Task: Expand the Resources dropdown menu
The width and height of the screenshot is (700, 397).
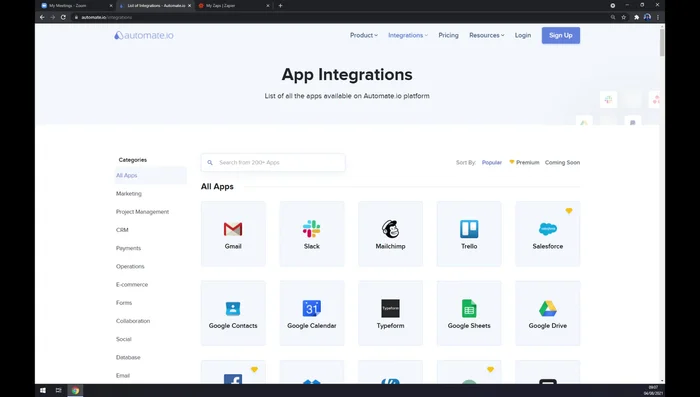Action: 487,35
